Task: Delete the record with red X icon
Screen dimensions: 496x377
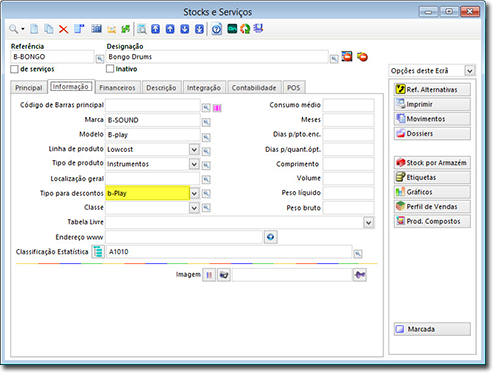Action: coord(63,29)
